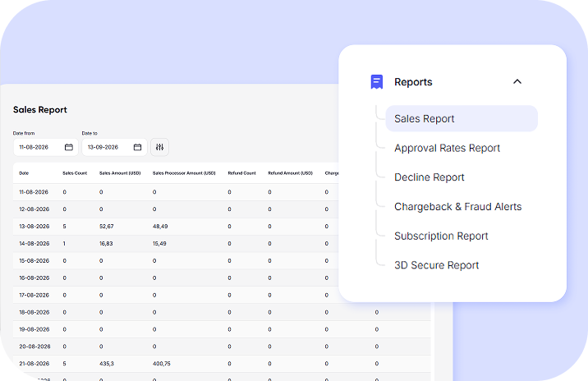
Task: Click processor amount value 15,49
Action: 159,244
